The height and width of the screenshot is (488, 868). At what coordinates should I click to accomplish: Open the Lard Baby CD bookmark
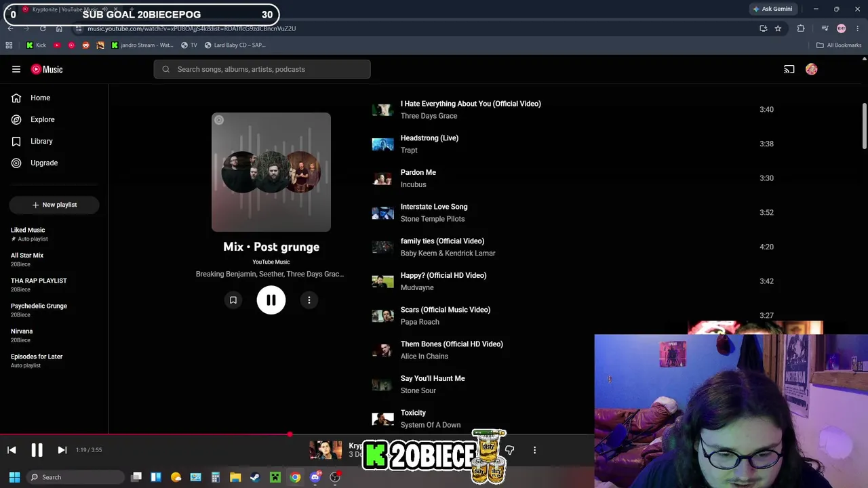tap(235, 45)
